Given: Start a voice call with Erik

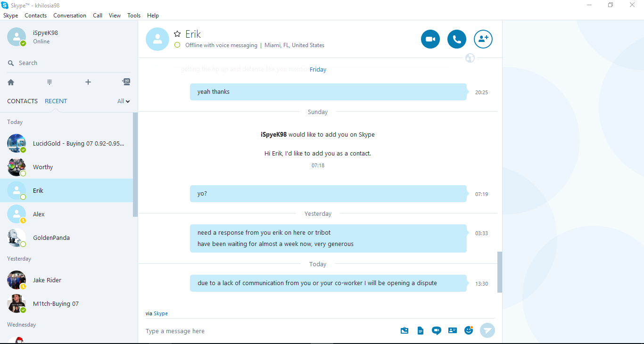Looking at the screenshot, I should pyautogui.click(x=457, y=39).
